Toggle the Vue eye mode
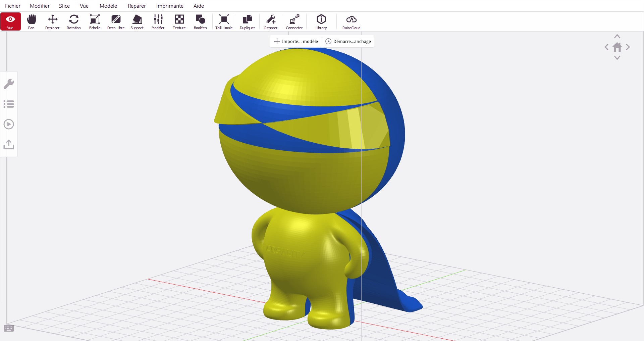The width and height of the screenshot is (644, 341). point(10,21)
